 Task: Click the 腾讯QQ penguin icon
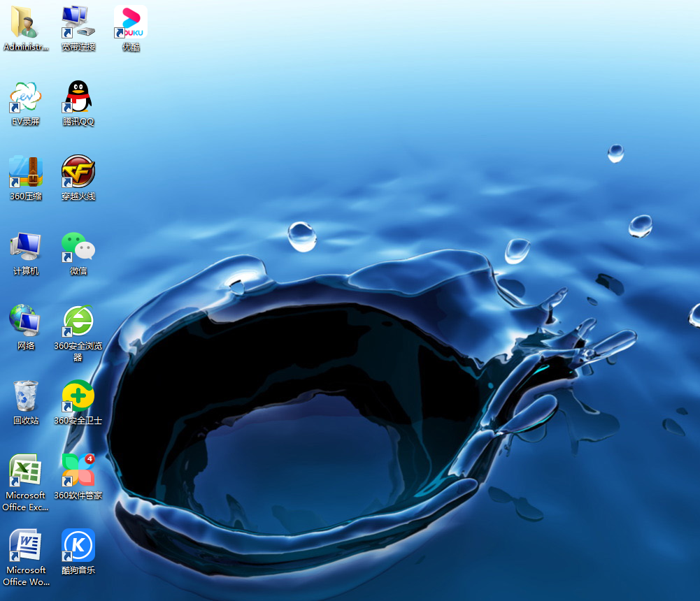(x=78, y=97)
